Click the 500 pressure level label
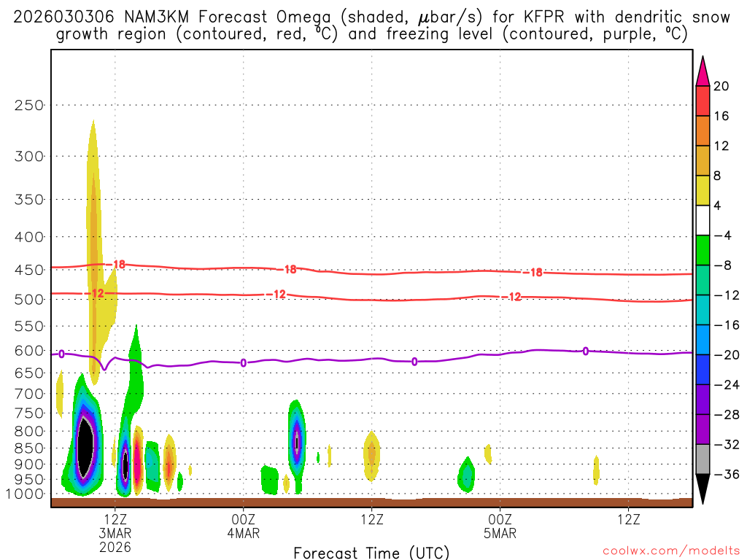747x560 pixels. click(x=29, y=300)
